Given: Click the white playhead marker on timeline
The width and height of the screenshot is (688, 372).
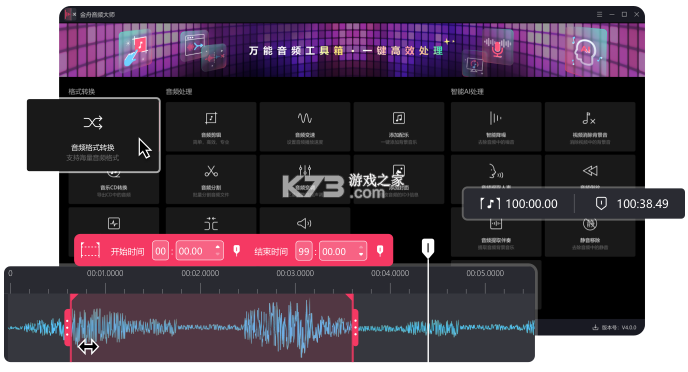Looking at the screenshot, I should (x=428, y=248).
